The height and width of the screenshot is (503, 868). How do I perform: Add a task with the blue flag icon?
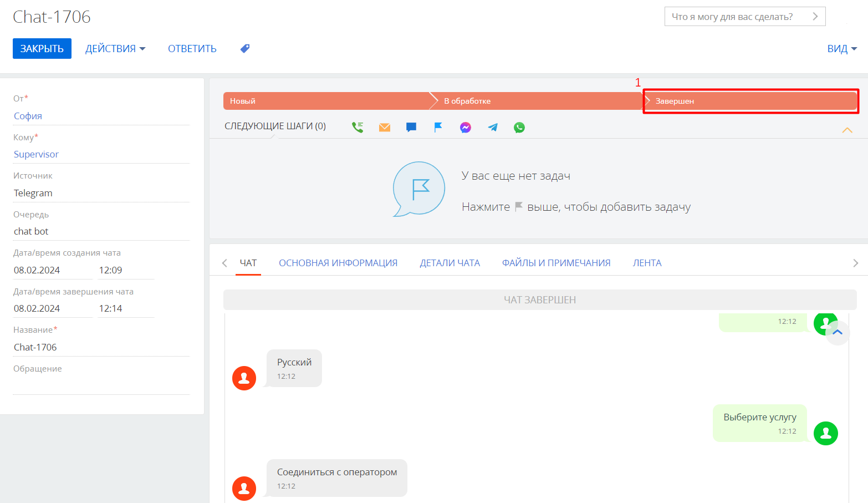pos(438,128)
